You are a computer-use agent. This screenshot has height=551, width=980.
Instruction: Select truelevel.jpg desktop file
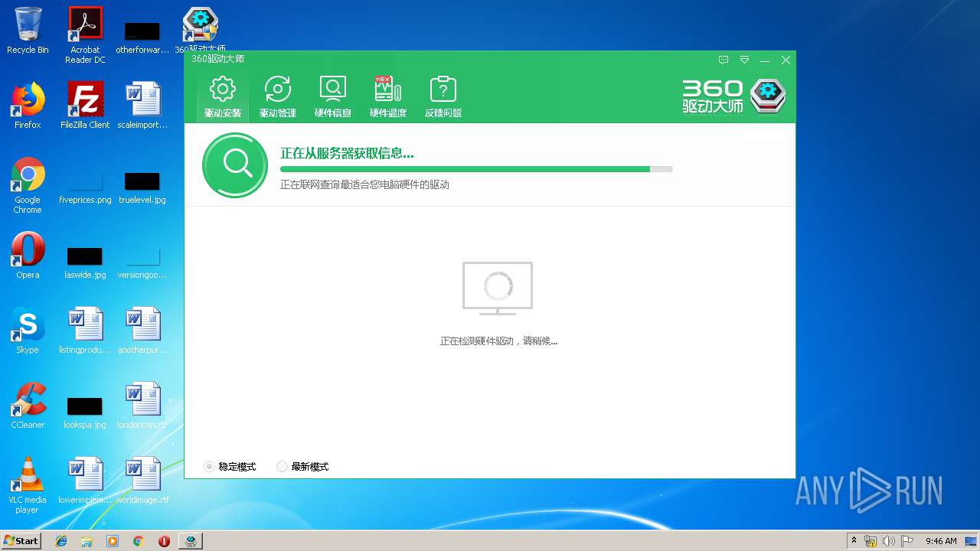[x=142, y=187]
